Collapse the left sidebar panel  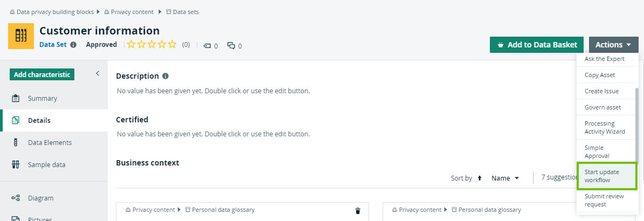(98, 73)
